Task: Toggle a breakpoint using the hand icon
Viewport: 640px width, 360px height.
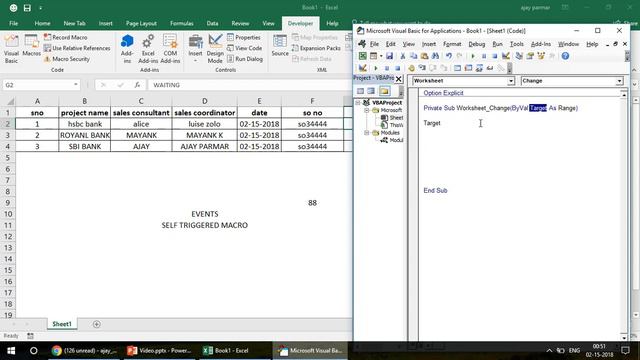Action: tap(411, 68)
